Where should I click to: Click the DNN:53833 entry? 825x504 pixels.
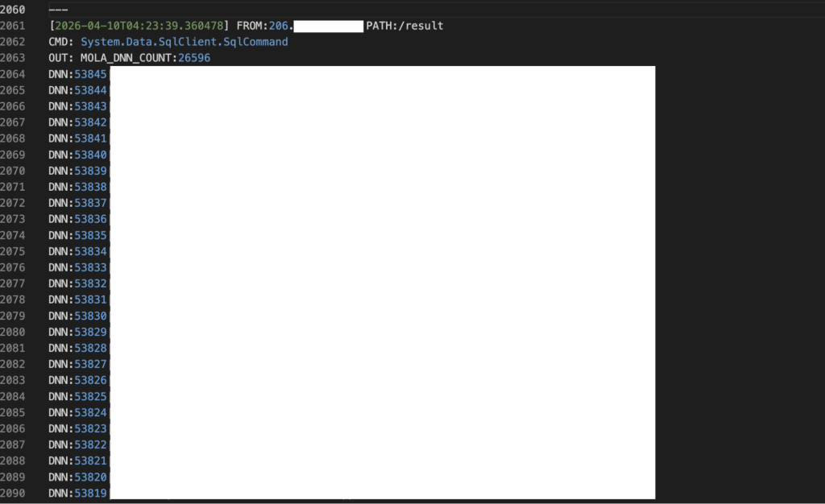pos(77,267)
